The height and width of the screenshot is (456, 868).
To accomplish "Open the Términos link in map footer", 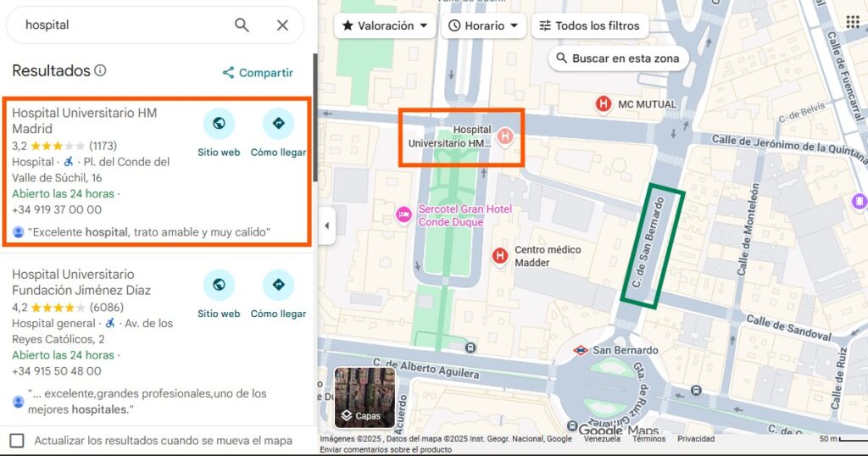I will [648, 439].
